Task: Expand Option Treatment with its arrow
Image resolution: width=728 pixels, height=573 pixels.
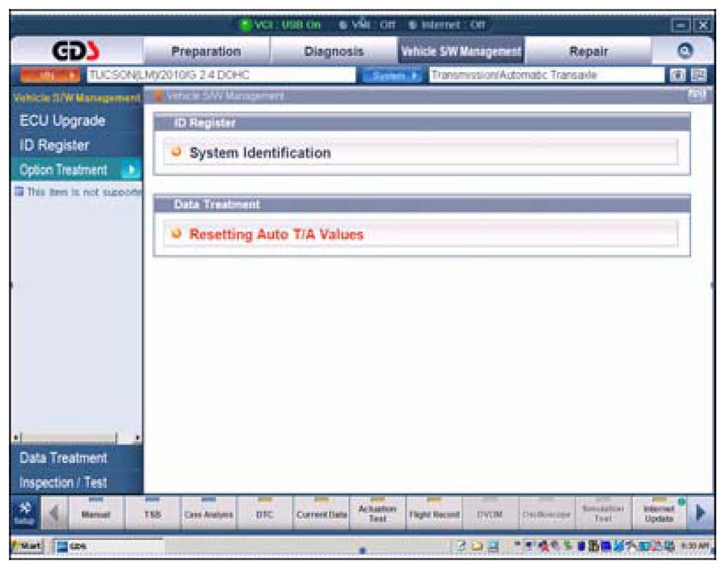Action: [x=131, y=170]
